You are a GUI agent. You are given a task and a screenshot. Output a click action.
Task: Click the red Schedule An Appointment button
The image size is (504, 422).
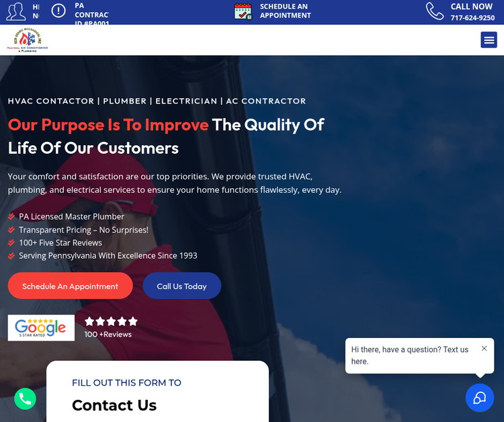pyautogui.click(x=71, y=286)
